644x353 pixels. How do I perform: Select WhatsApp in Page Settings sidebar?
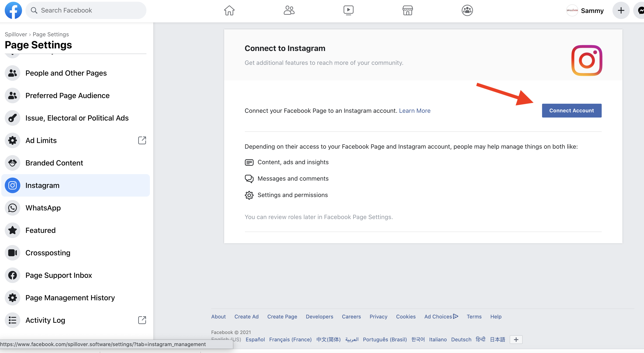(43, 208)
